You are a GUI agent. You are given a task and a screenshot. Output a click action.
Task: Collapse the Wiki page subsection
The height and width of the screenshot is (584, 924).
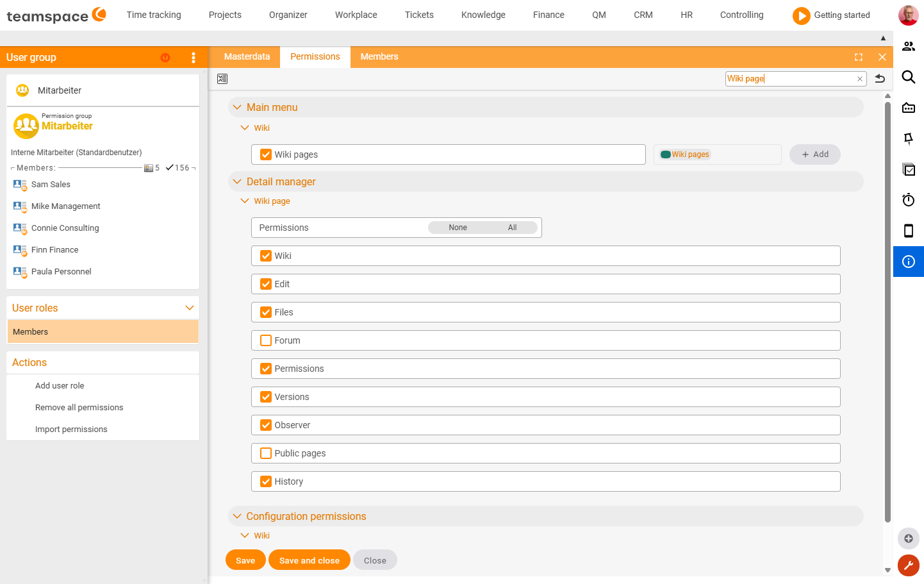(245, 201)
